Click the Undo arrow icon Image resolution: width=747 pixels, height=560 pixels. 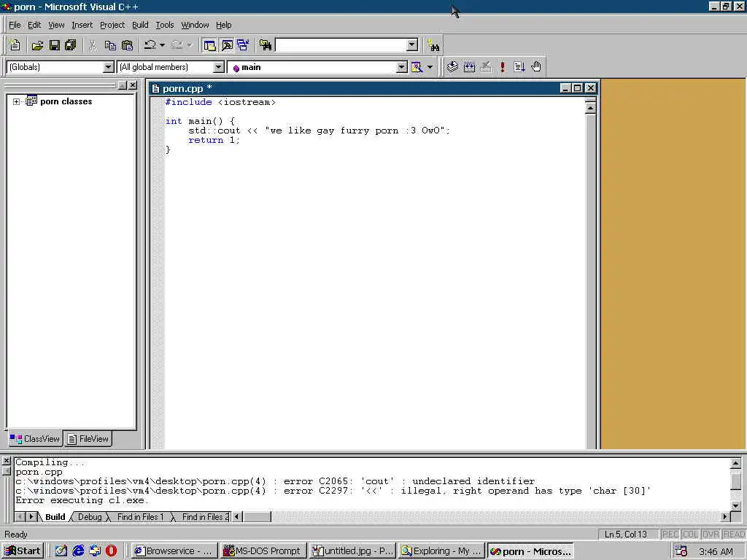click(x=150, y=45)
